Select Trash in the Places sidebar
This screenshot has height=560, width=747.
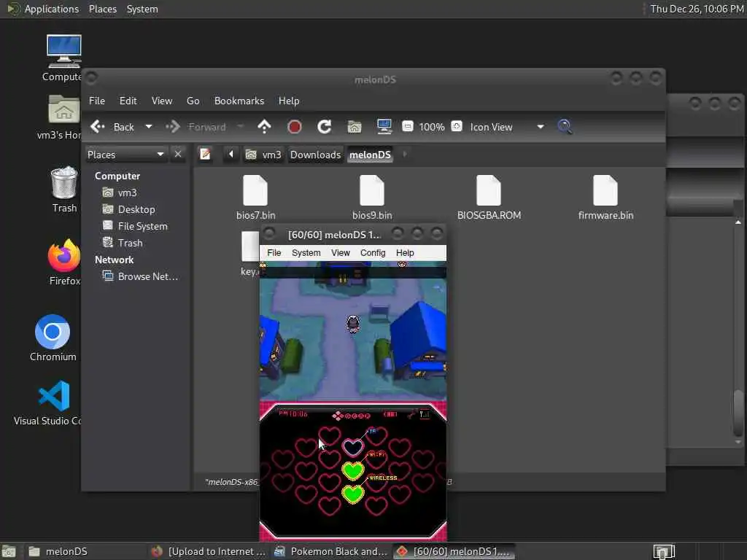[x=123, y=243]
